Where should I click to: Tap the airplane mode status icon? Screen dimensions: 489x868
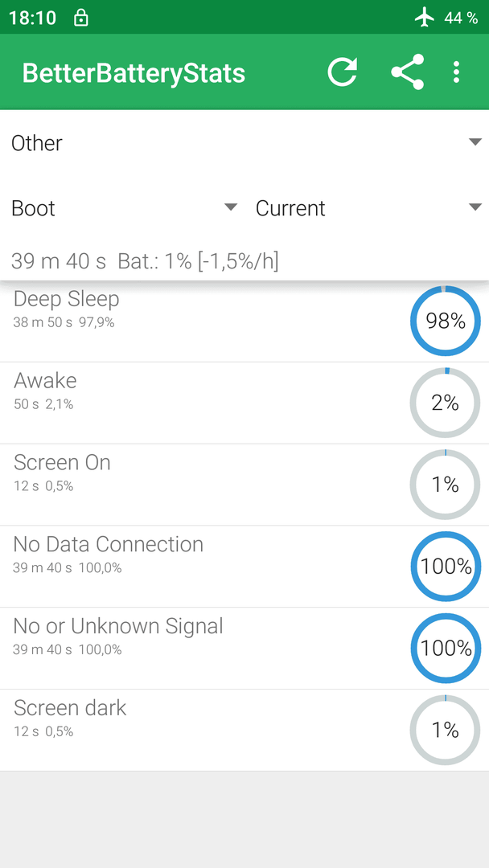[425, 18]
